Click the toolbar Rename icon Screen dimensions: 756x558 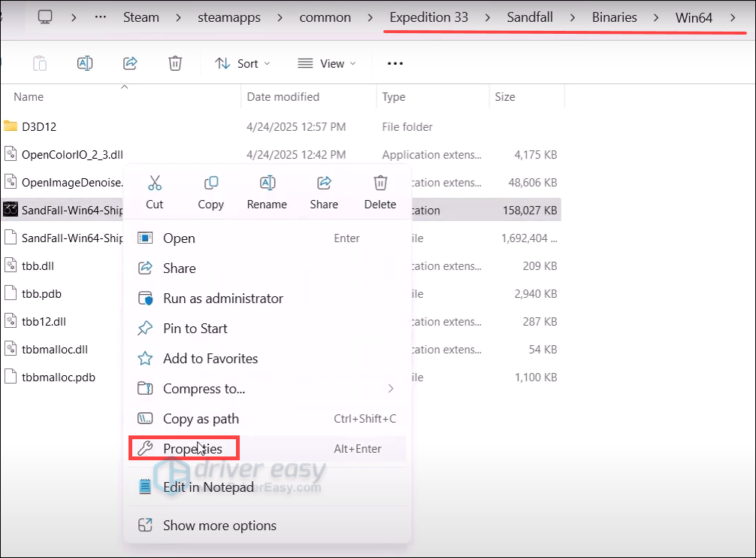[85, 64]
